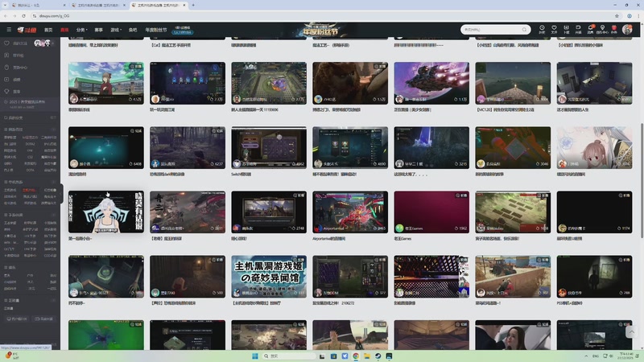Focus the Douyu search input field
Image resolution: width=644 pixels, height=362 pixels.
(491, 30)
